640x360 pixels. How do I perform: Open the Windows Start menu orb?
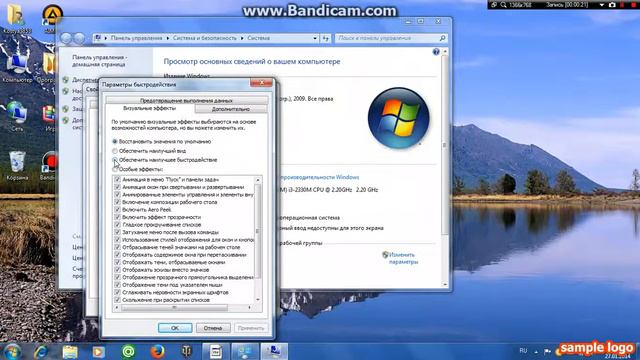coord(12,351)
